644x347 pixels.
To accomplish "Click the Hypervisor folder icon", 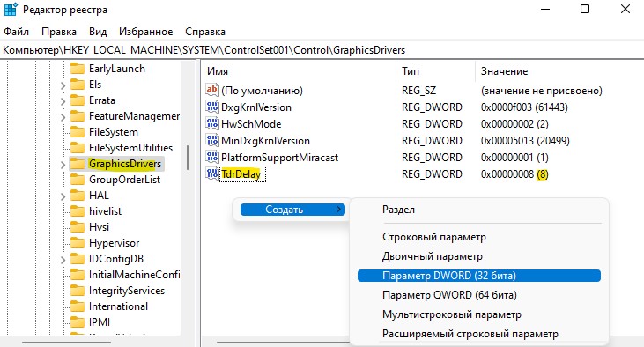I will (x=78, y=243).
